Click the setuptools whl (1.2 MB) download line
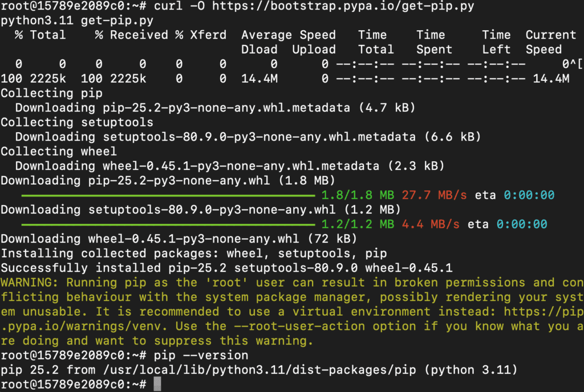Image resolution: width=584 pixels, height=392 pixels. pos(200,209)
